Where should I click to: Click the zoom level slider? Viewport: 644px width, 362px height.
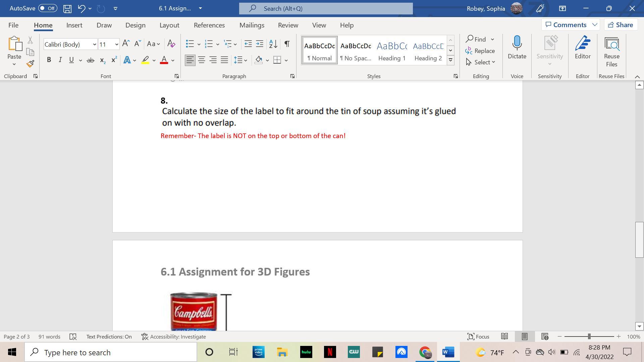[589, 337]
